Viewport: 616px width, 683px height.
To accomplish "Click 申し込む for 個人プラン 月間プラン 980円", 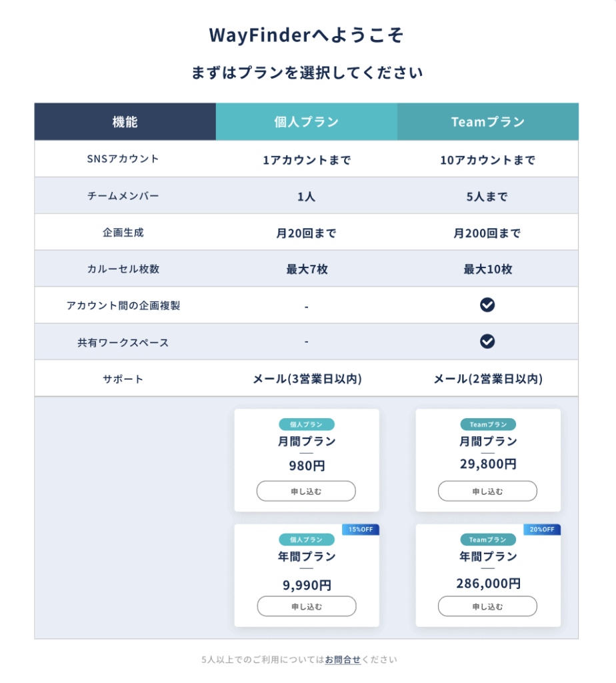I will point(306,492).
